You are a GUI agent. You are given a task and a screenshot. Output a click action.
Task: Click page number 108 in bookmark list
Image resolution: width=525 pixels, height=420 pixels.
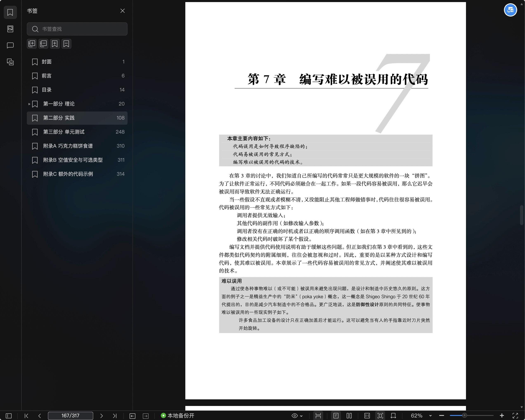(x=120, y=118)
